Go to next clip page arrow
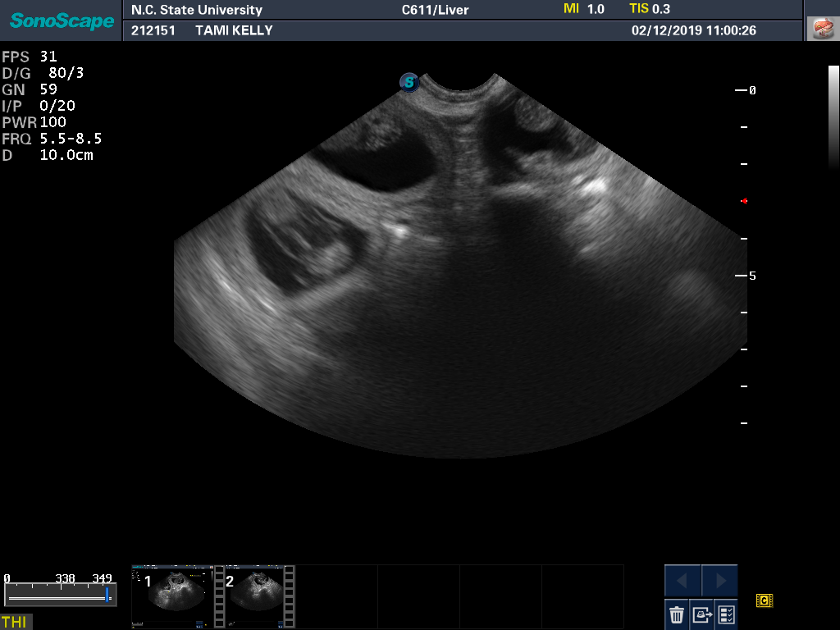The height and width of the screenshot is (630, 840). (x=720, y=581)
